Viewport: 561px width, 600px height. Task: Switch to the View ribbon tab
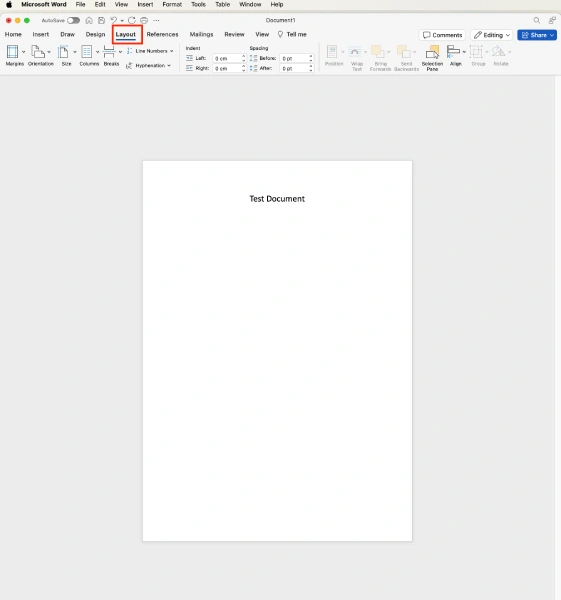pos(262,34)
